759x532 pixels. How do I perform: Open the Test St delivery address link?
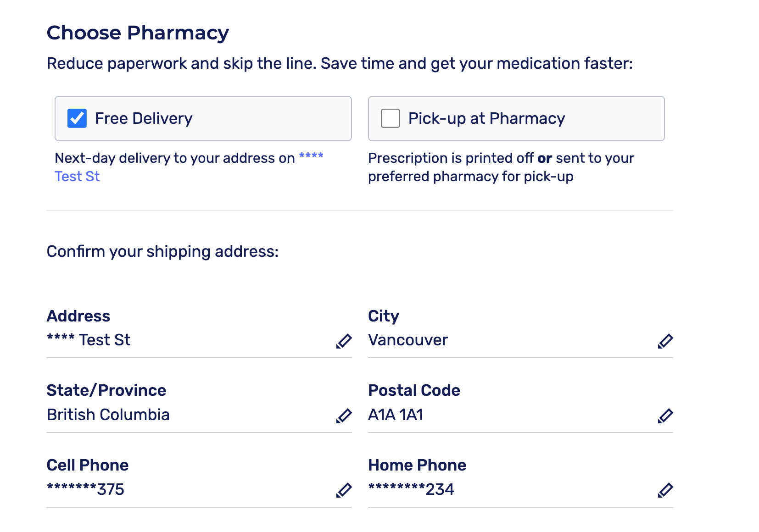(77, 177)
